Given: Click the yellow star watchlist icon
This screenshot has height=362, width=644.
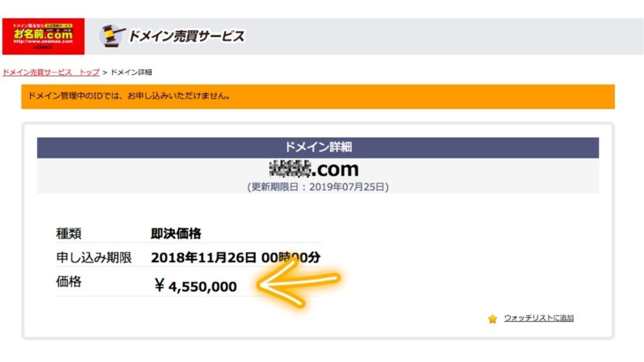Looking at the screenshot, I should tap(492, 319).
